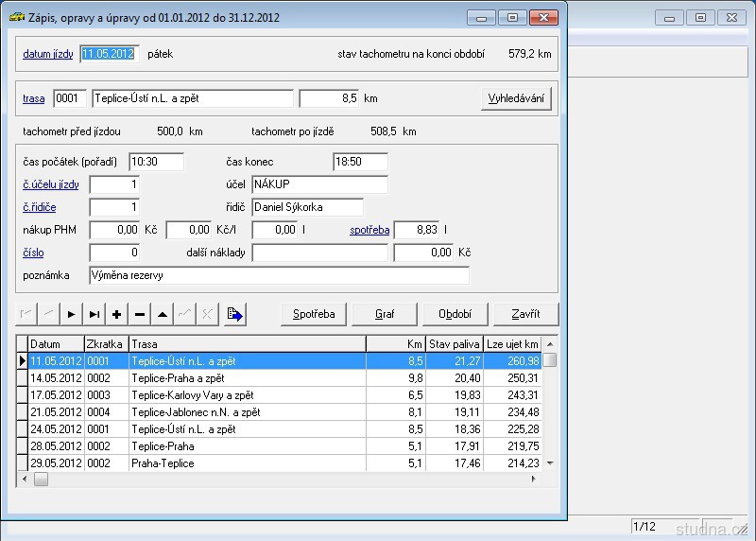Viewport: 756px width, 541px height.
Task: Go to the next record arrow
Action: (x=72, y=314)
